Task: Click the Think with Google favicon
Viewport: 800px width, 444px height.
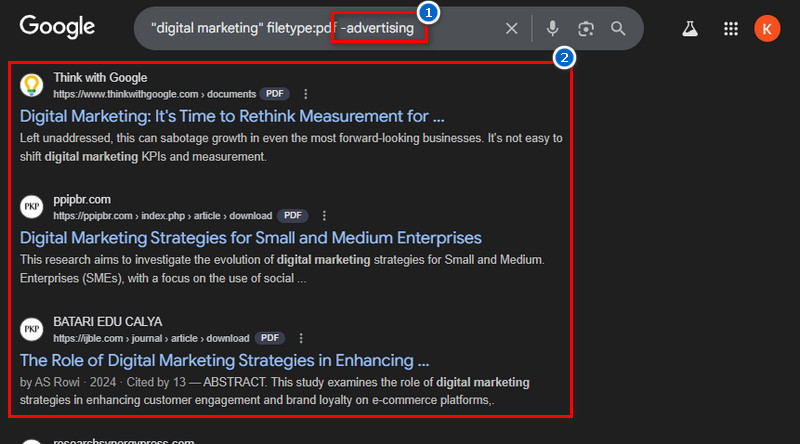Action: click(32, 85)
